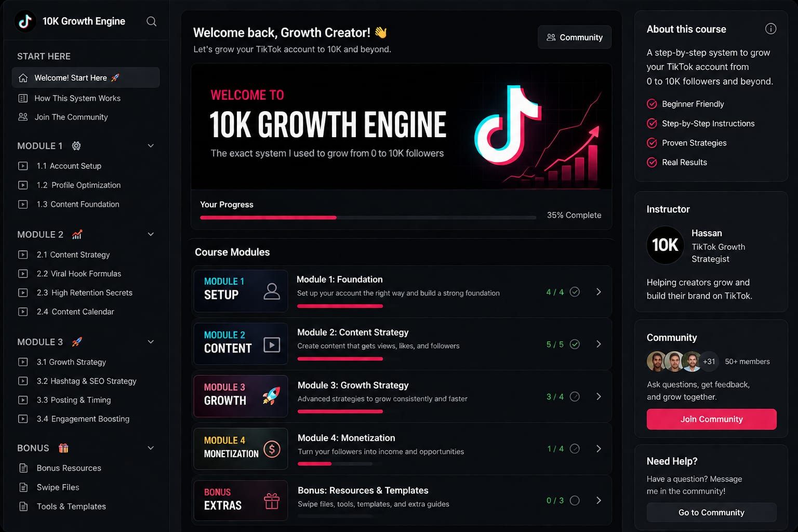Click the document icon for Swipe Files
The height and width of the screenshot is (532, 798).
pyautogui.click(x=23, y=487)
